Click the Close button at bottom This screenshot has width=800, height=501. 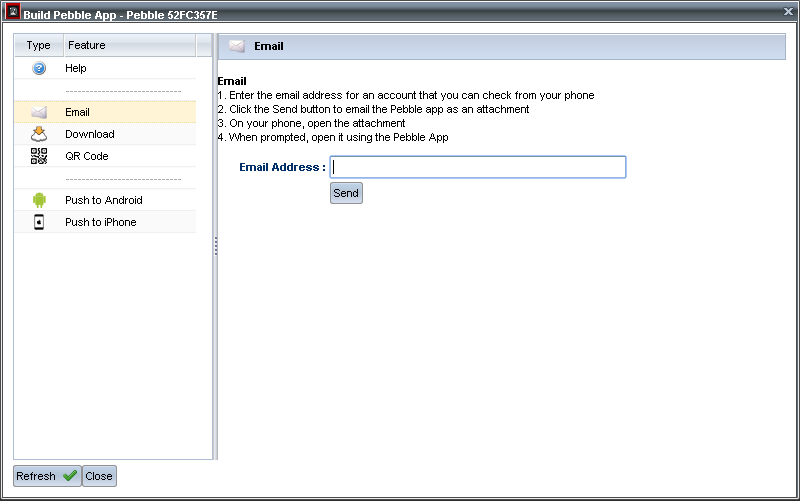click(x=99, y=476)
